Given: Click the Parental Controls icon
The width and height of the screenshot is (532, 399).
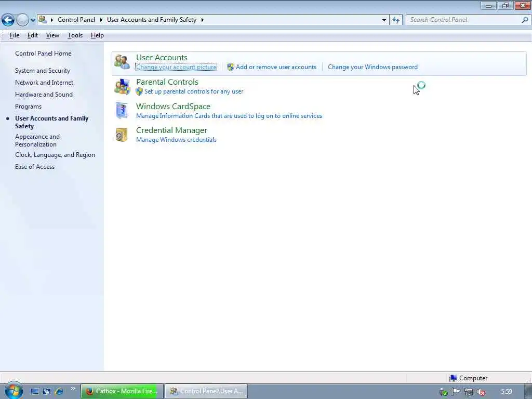Looking at the screenshot, I should pyautogui.click(x=122, y=87).
